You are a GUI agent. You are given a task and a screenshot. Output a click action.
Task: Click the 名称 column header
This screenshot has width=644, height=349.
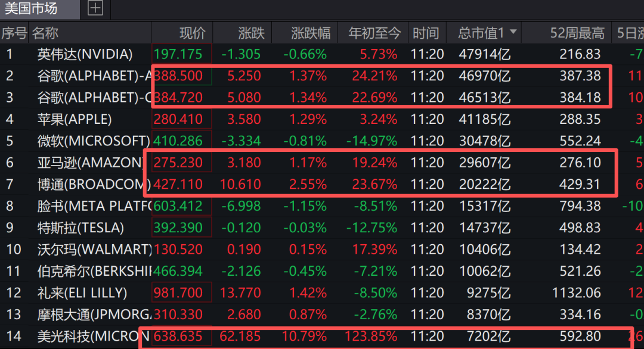coord(45,33)
